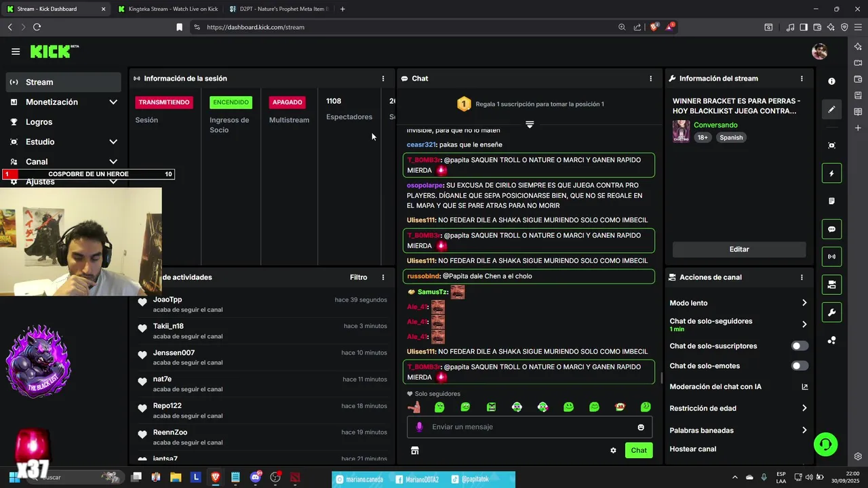Open the Chat panel three-dot menu
The width and height of the screenshot is (868, 488).
(x=651, y=79)
